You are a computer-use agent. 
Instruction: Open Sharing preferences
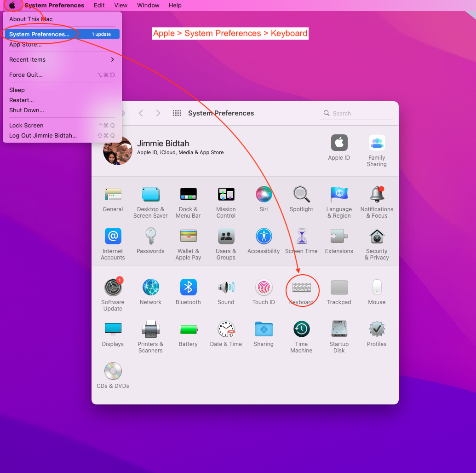pos(264,334)
